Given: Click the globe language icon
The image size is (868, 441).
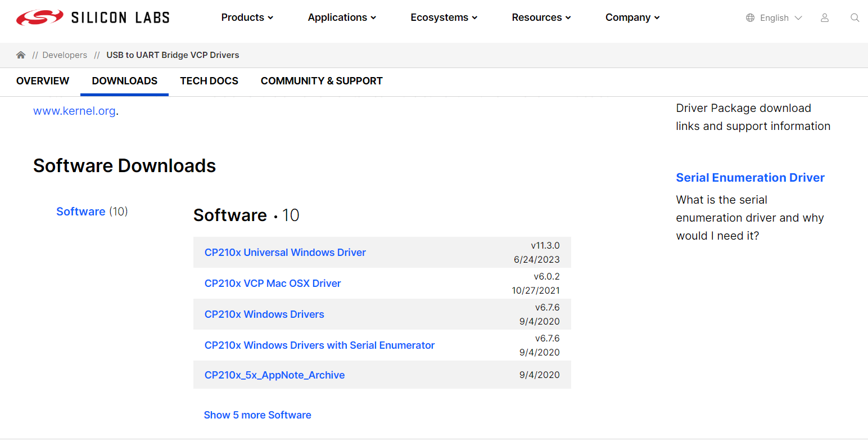Looking at the screenshot, I should (750, 18).
